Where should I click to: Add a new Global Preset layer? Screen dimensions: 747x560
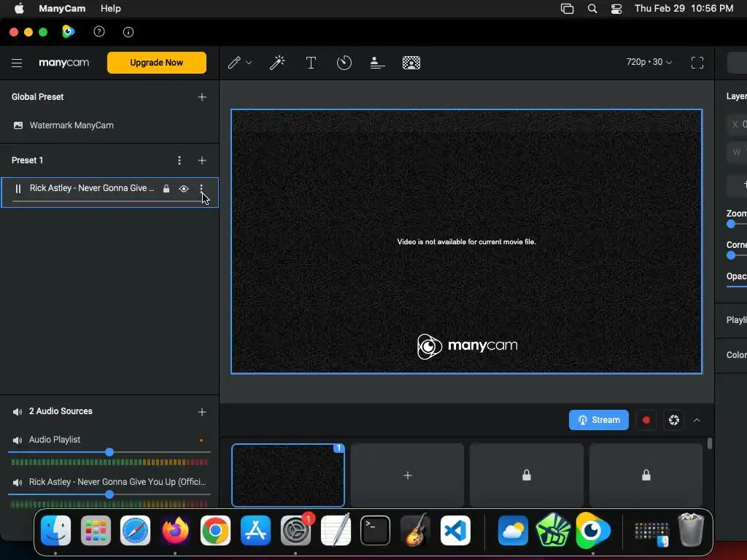202,97
